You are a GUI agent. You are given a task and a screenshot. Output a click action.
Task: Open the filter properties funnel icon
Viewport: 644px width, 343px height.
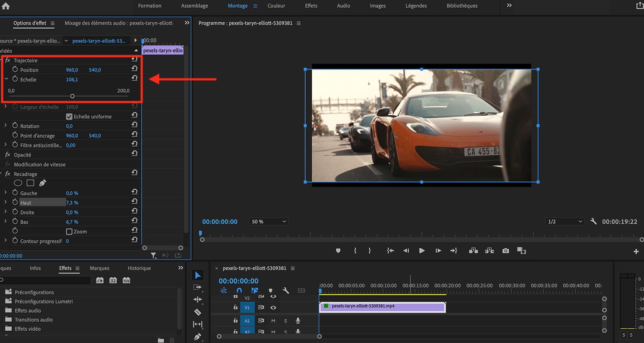[153, 256]
